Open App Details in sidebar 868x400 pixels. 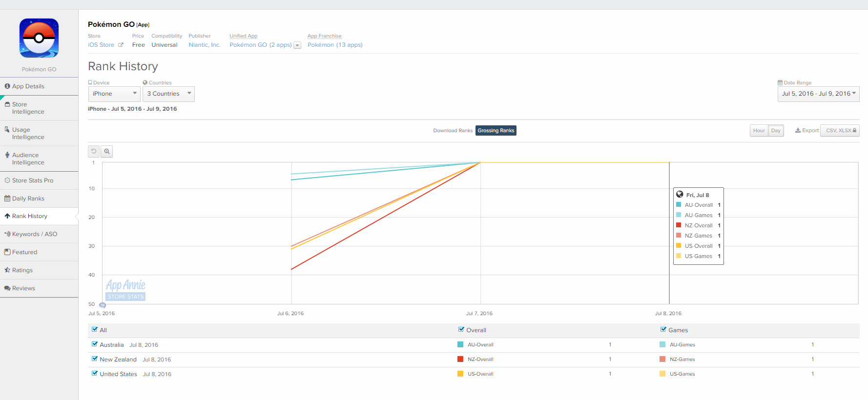(39, 86)
